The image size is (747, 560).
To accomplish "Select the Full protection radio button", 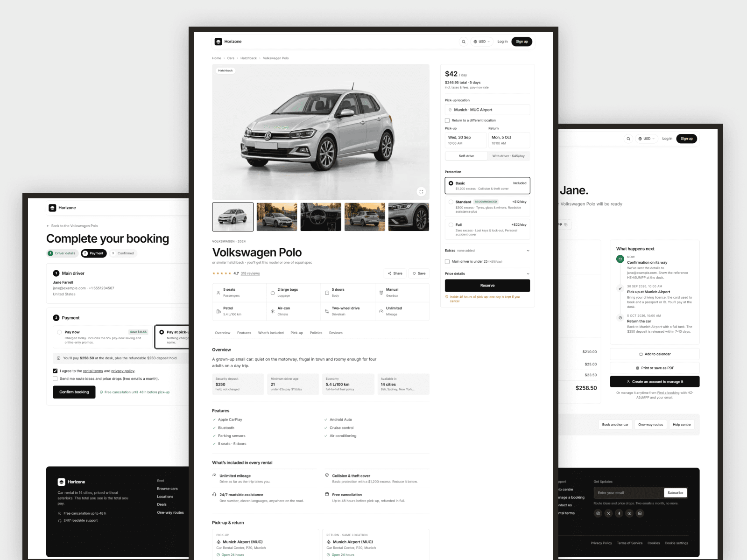I will [451, 225].
